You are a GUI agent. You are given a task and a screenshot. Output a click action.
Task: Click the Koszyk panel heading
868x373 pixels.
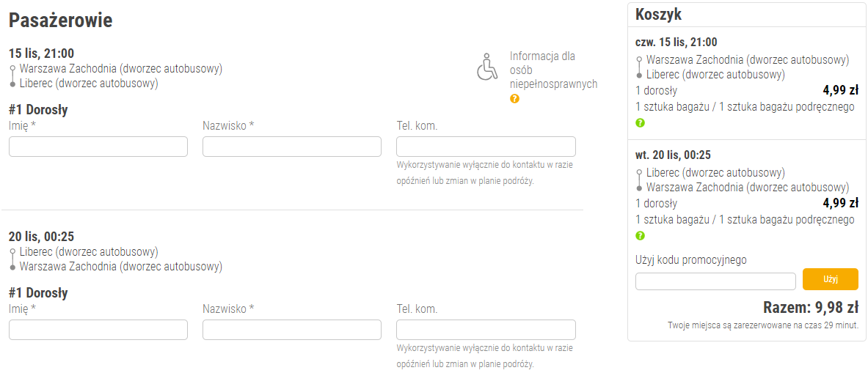click(x=659, y=14)
